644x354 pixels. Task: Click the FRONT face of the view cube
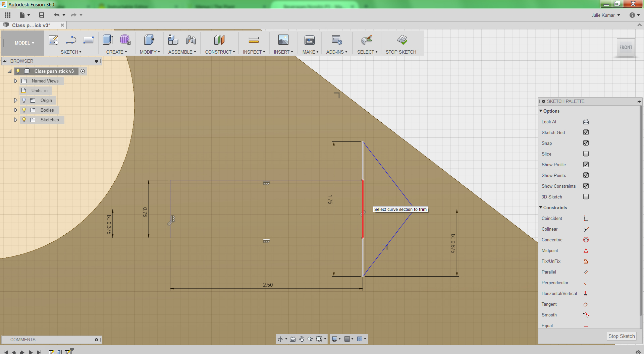(x=626, y=48)
